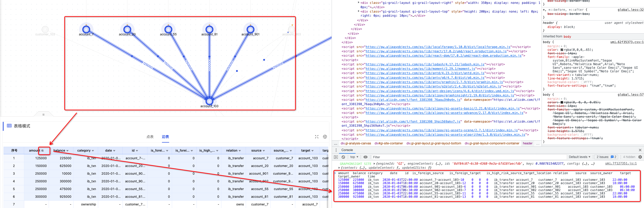Viewport: 644px width, 208px height.
Task: Select the faded customer_103 node
Action: 45,29
